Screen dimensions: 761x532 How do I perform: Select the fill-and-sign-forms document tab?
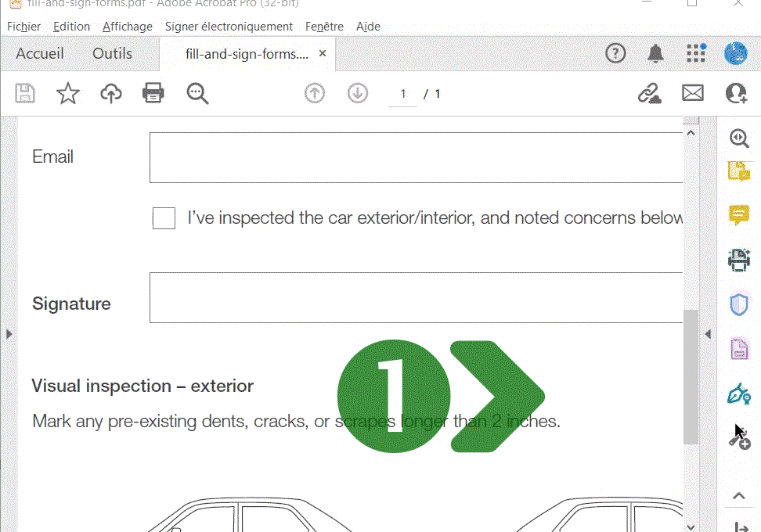(247, 54)
